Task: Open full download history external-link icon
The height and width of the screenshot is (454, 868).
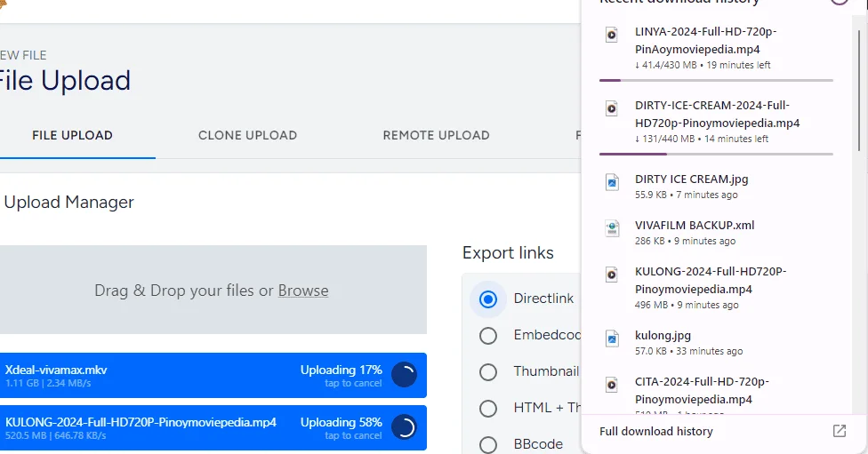Action: click(x=840, y=431)
